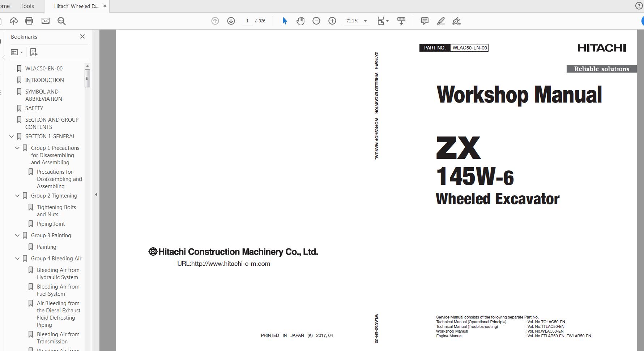644x351 pixels.
Task: Collapse Group 3 Painting bookmark
Action: click(x=17, y=235)
